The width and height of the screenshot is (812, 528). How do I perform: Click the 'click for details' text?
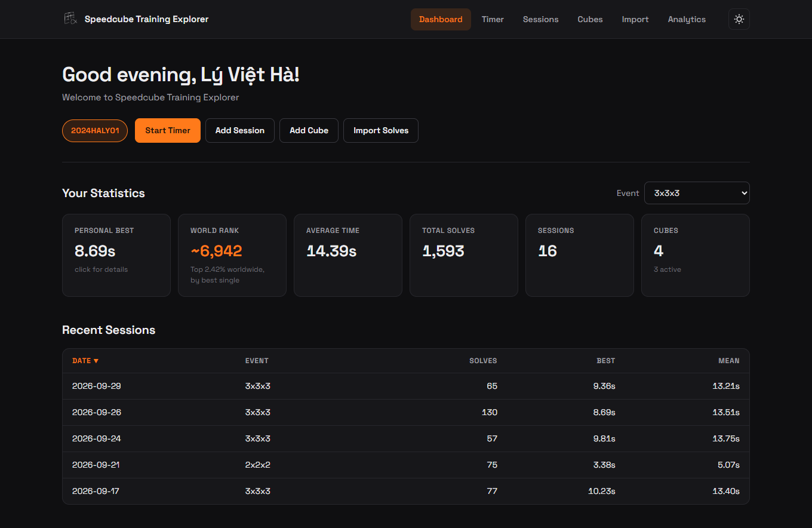coord(101,269)
